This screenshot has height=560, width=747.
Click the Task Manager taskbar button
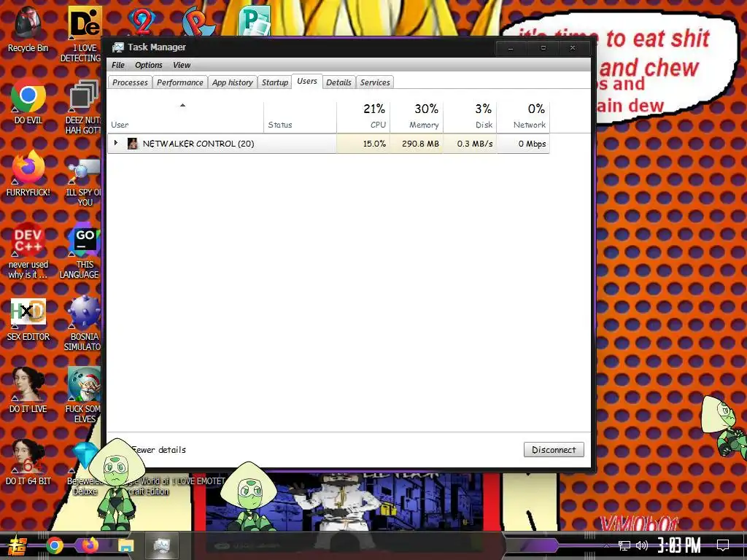(162, 545)
